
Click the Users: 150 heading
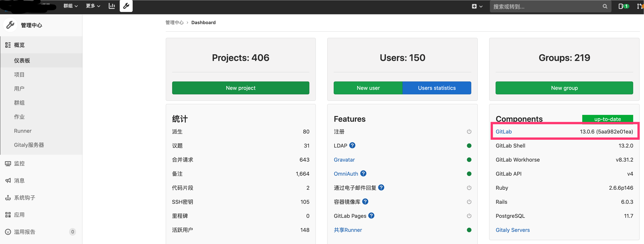(x=402, y=58)
